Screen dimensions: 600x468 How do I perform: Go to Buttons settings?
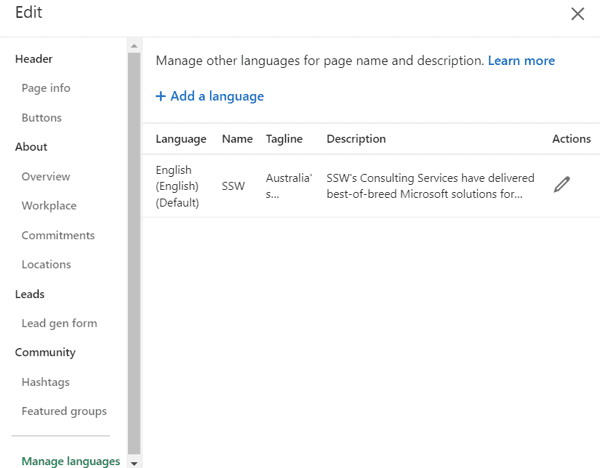click(42, 118)
